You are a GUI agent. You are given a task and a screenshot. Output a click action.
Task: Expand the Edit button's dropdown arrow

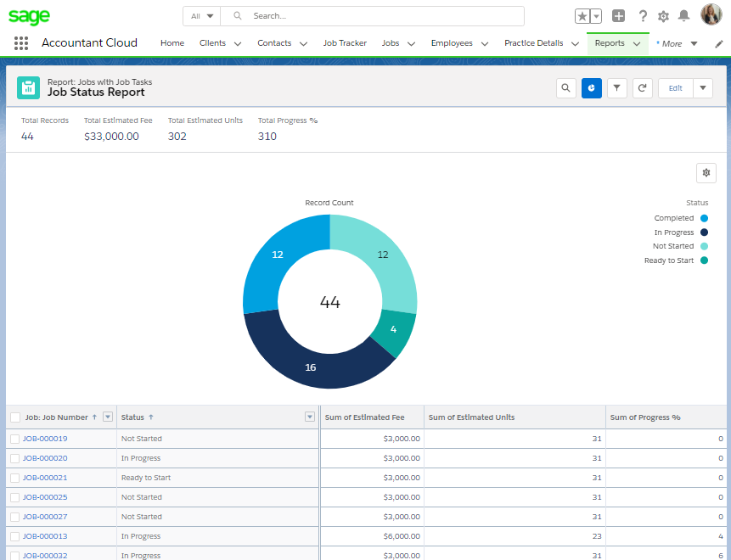704,87
